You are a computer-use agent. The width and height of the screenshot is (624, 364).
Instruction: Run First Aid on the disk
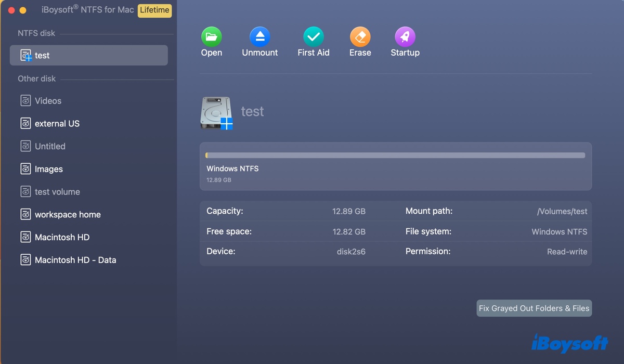pyautogui.click(x=313, y=41)
